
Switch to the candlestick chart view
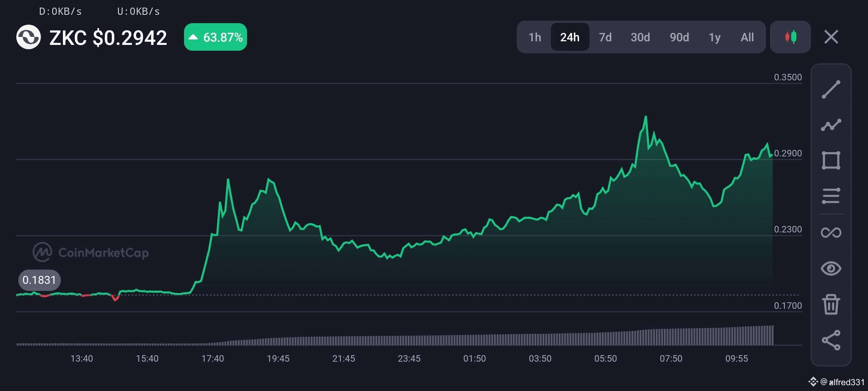790,37
